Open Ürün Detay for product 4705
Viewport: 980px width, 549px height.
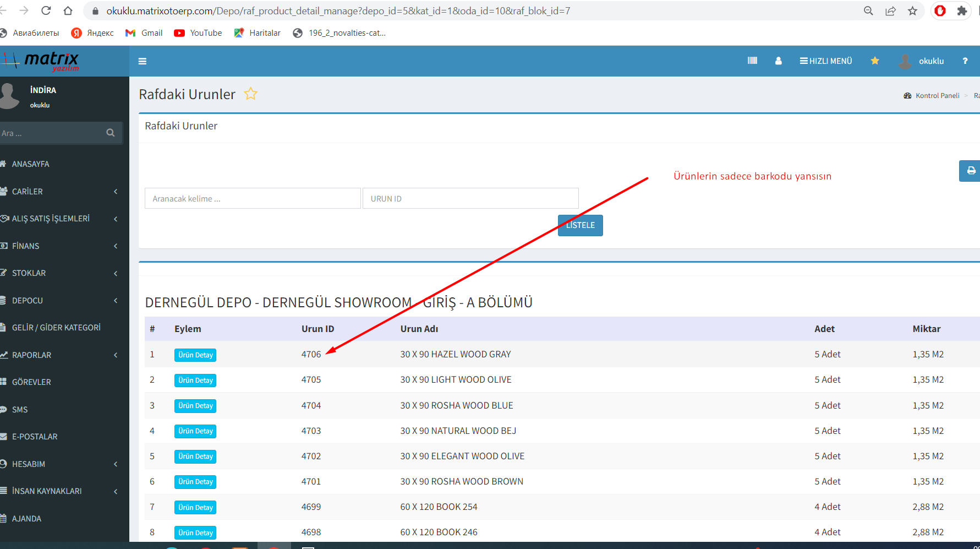[195, 381]
